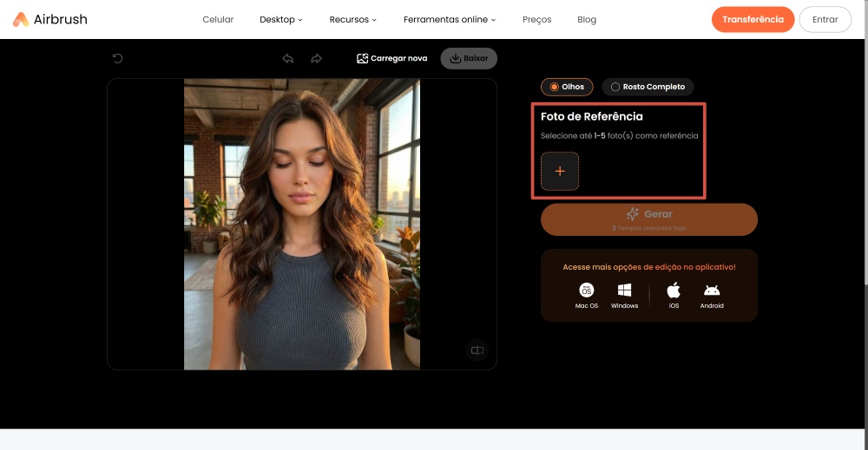Click the orange Transferência button
Screen dimensions: 868x450
point(753,19)
